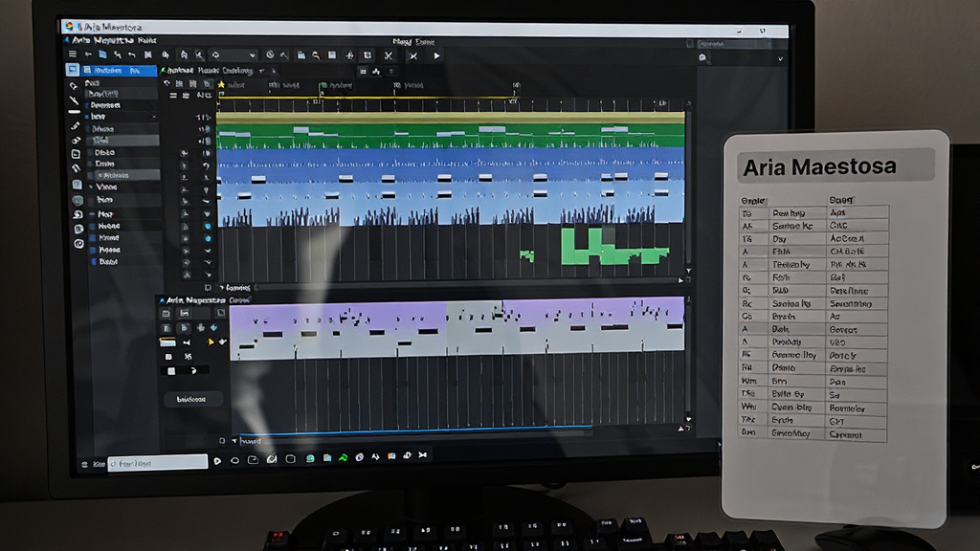Start playback with the top toolbar play triangle

click(x=436, y=55)
